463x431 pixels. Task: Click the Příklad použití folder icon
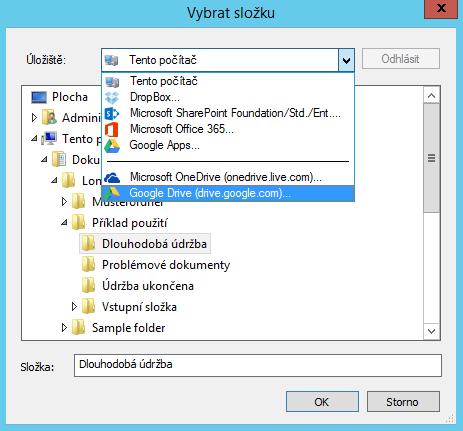point(79,222)
